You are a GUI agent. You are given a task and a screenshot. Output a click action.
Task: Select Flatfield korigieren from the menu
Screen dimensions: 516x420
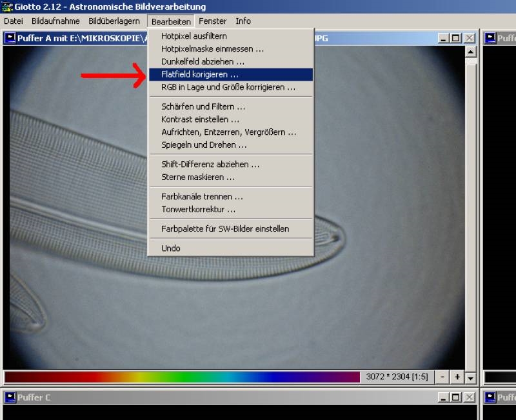(x=199, y=75)
